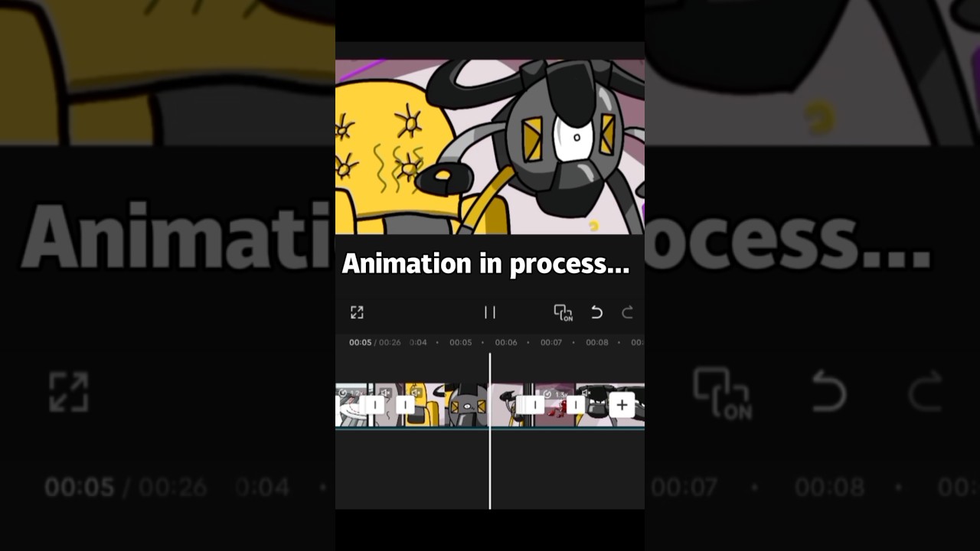Click the "Animation in process..." caption

485,263
